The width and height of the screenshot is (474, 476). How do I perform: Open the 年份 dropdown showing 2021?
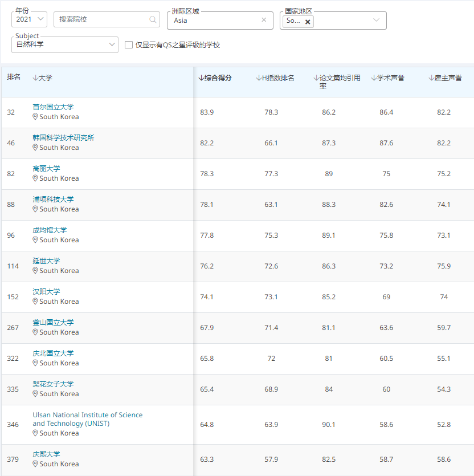(29, 19)
